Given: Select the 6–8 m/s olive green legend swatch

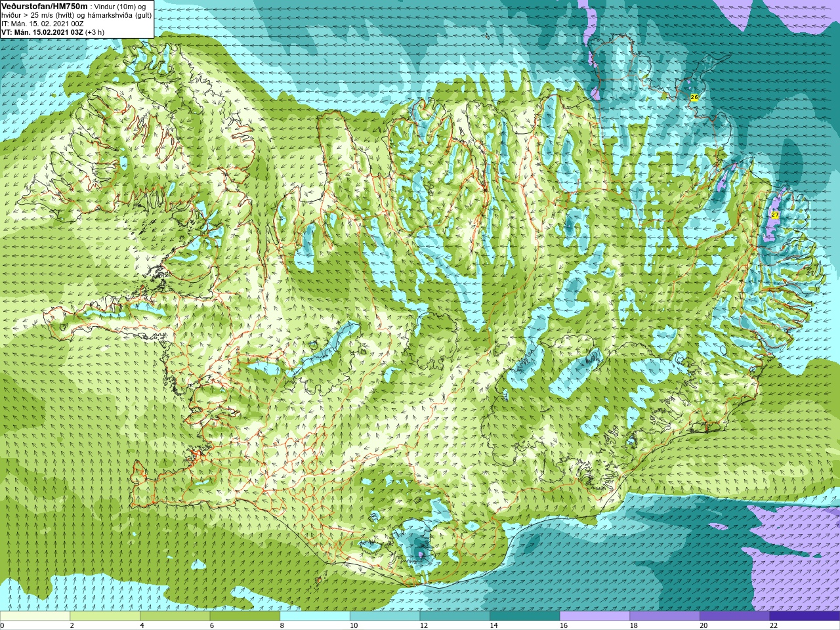Looking at the screenshot, I should point(245,616).
